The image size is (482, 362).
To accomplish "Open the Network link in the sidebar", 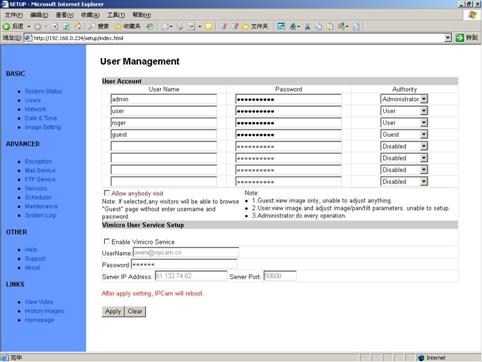I will tap(35, 109).
